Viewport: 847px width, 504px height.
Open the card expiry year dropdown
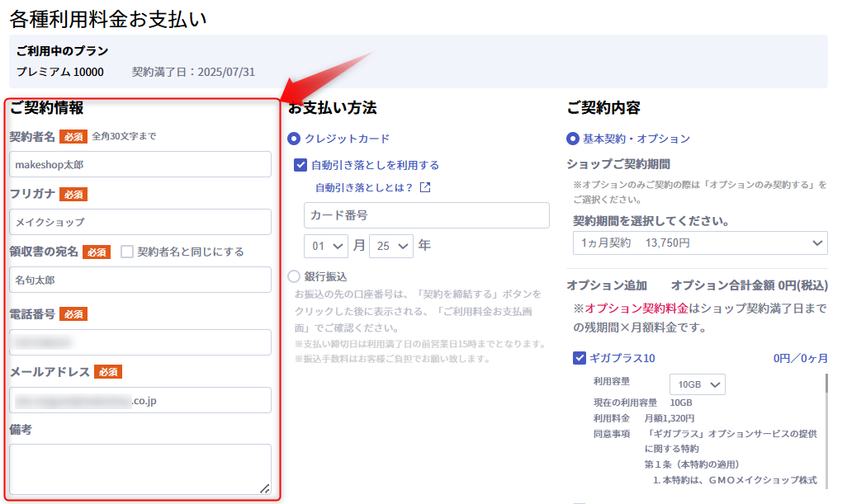coord(391,246)
